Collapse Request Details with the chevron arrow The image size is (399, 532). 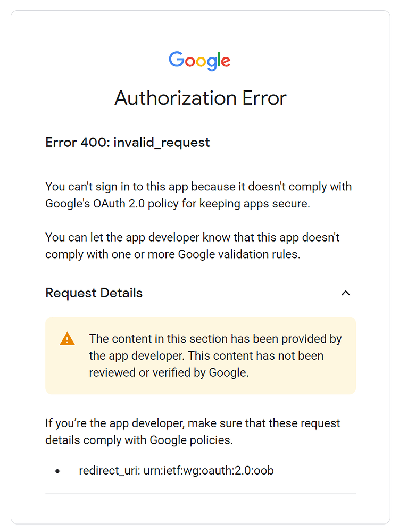(346, 293)
